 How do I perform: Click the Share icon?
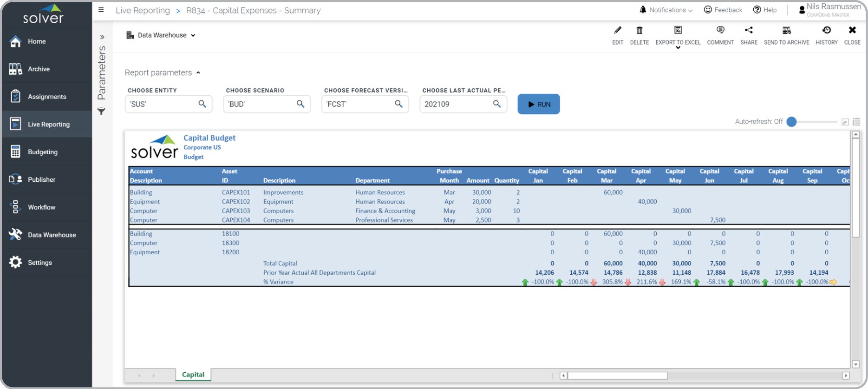(x=748, y=31)
